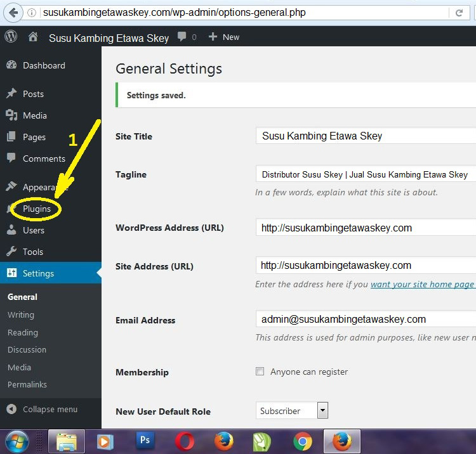Select the General settings submenu
This screenshot has height=454, width=476.
(x=22, y=297)
